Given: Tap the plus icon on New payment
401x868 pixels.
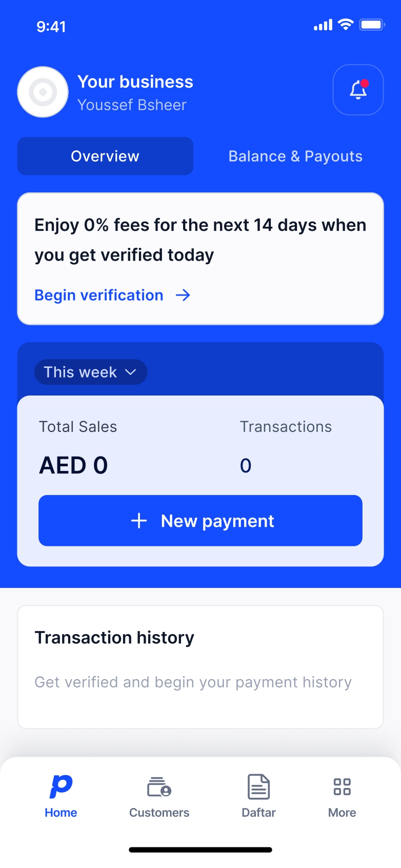Looking at the screenshot, I should point(139,521).
